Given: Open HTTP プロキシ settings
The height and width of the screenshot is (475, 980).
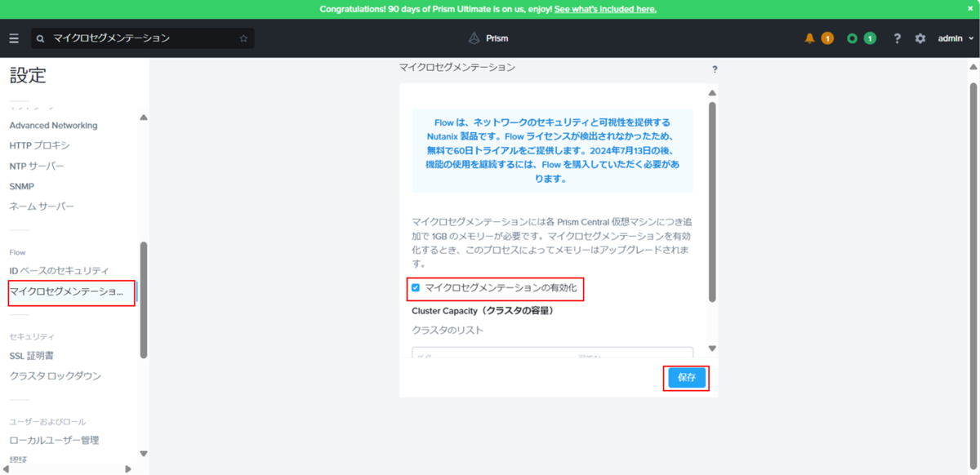Looking at the screenshot, I should (39, 145).
